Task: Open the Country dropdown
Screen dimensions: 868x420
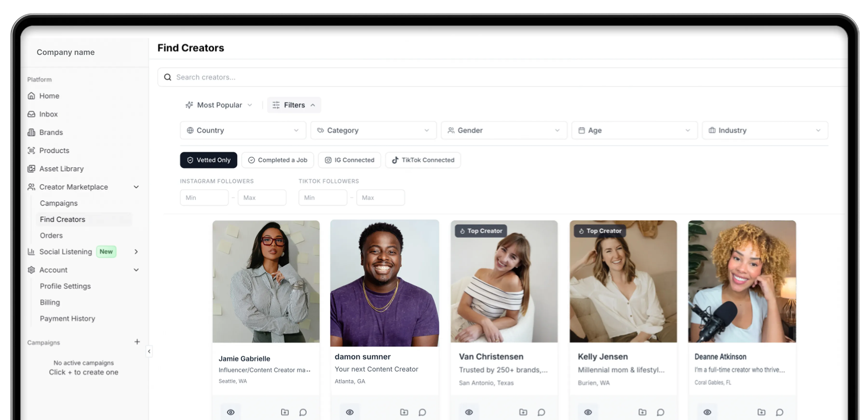Action: click(243, 130)
